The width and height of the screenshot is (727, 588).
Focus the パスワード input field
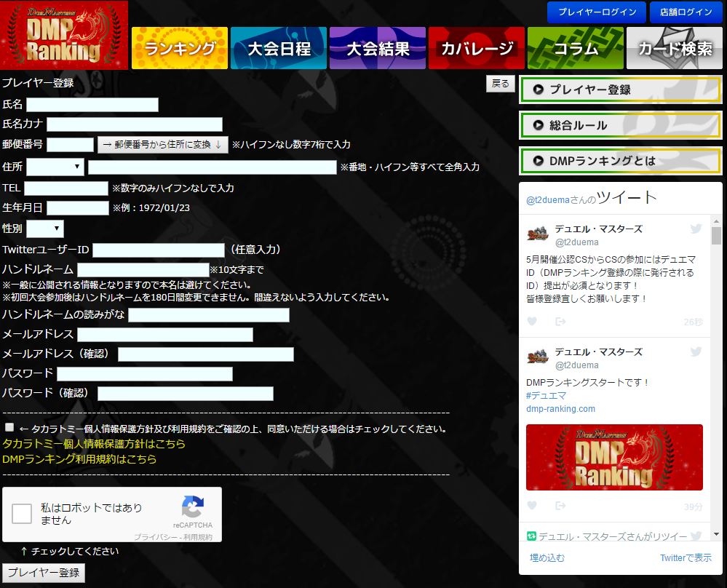(x=145, y=374)
